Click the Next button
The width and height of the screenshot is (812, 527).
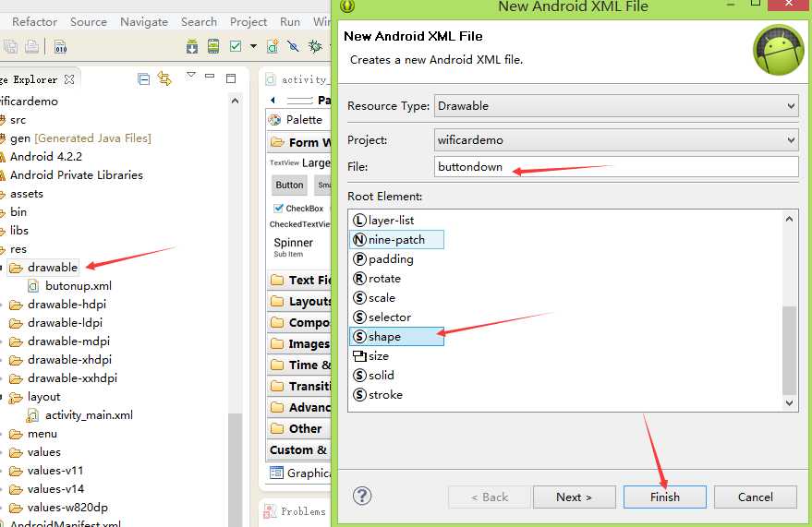pos(575,497)
